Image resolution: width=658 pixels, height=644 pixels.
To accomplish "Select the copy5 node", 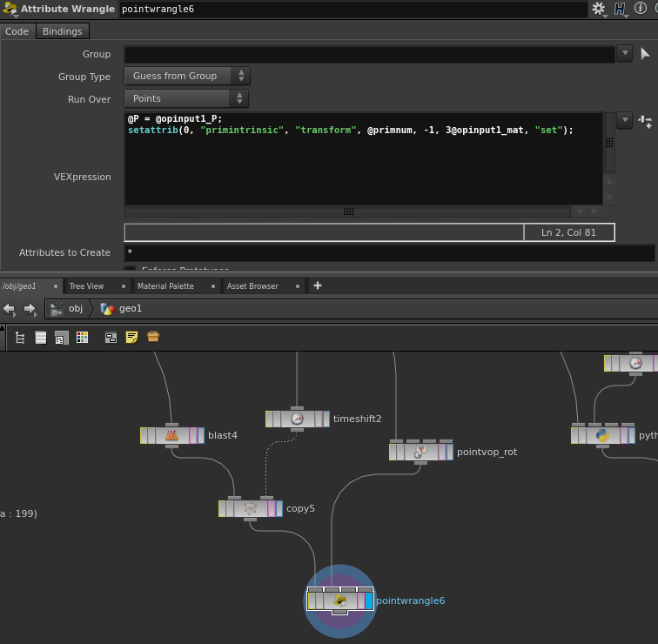I will (250, 508).
